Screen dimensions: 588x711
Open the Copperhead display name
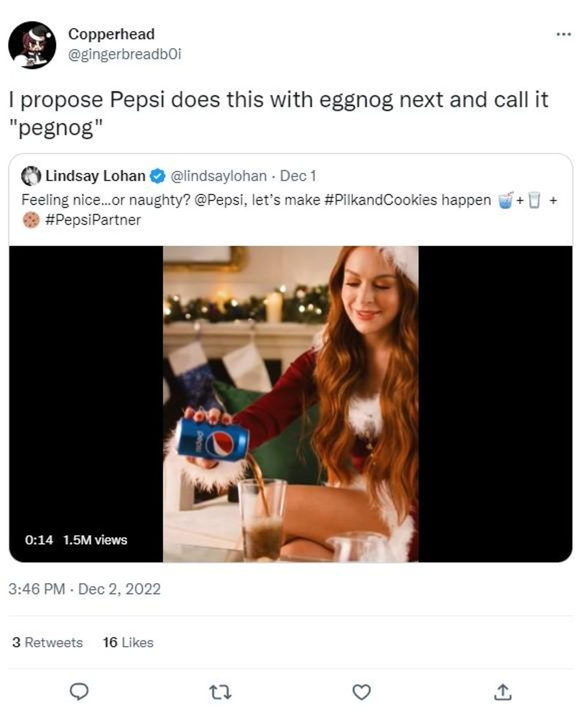(x=111, y=34)
